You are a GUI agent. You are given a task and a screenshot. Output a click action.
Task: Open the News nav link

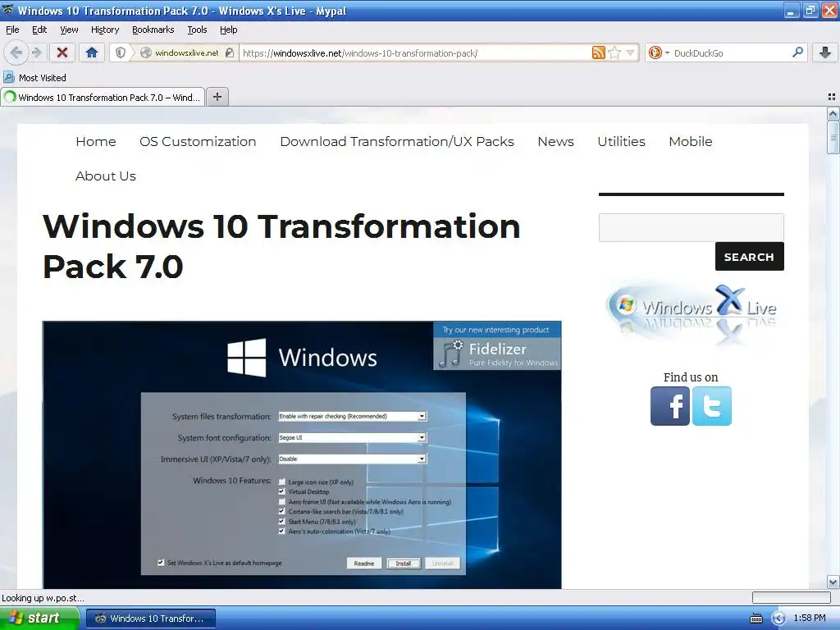pyautogui.click(x=555, y=141)
